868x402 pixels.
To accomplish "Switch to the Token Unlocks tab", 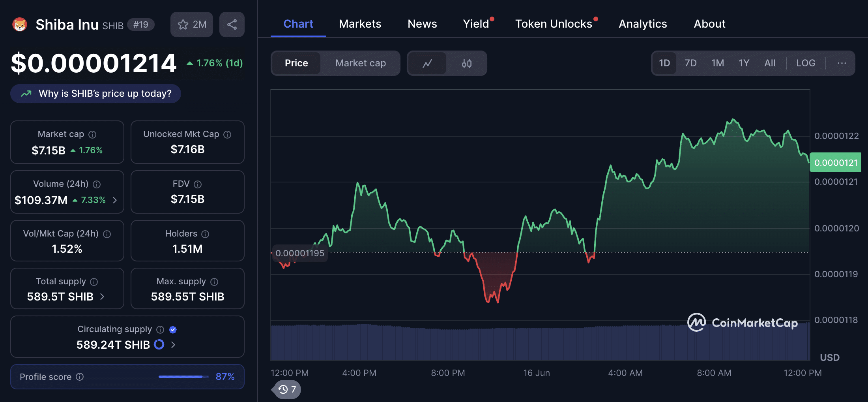I will click(x=554, y=24).
